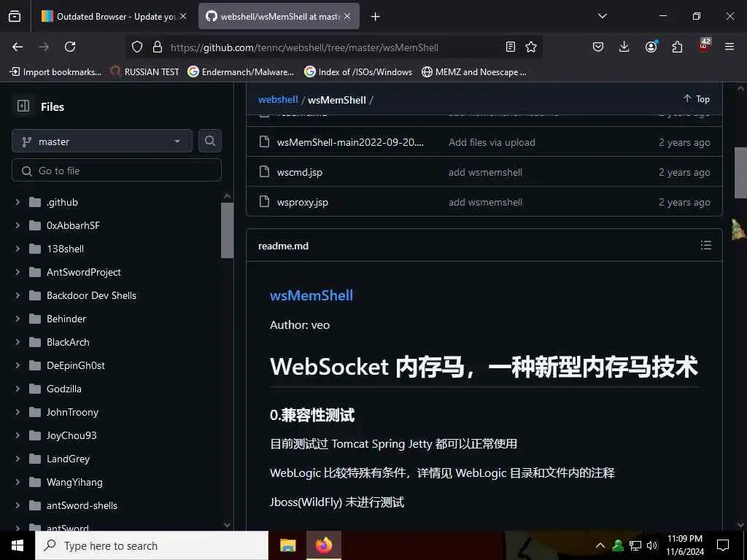
Task: Expand the .github folder
Action: pos(18,202)
